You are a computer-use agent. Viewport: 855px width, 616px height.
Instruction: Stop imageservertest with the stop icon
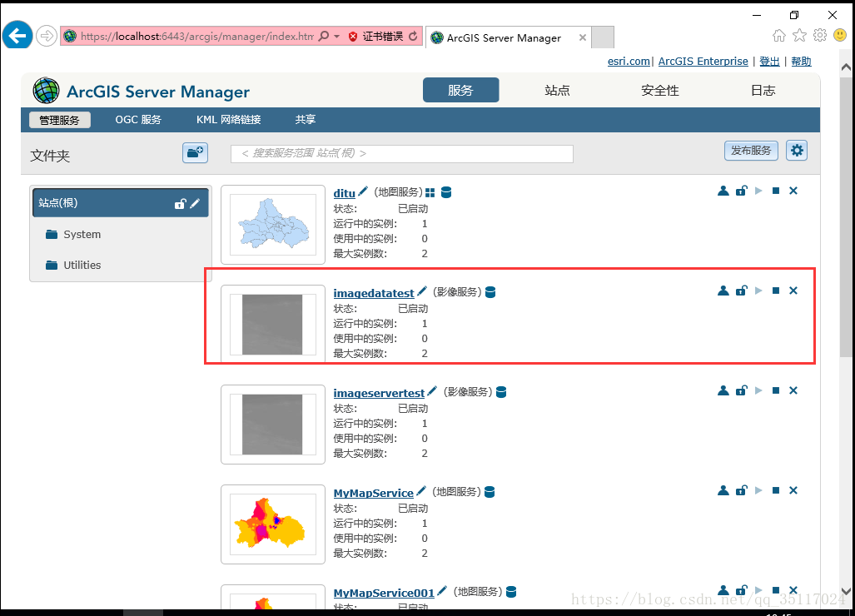776,390
